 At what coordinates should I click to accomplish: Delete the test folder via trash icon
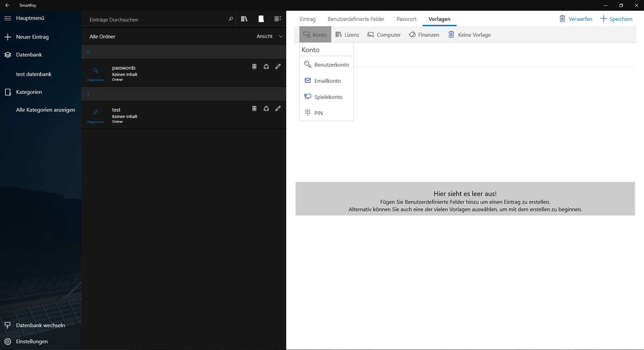(x=254, y=108)
